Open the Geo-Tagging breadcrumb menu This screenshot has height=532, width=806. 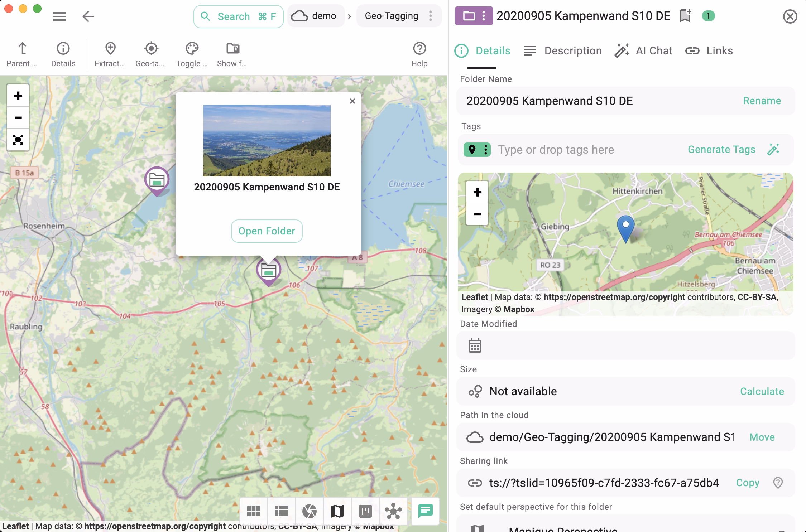click(x=430, y=16)
